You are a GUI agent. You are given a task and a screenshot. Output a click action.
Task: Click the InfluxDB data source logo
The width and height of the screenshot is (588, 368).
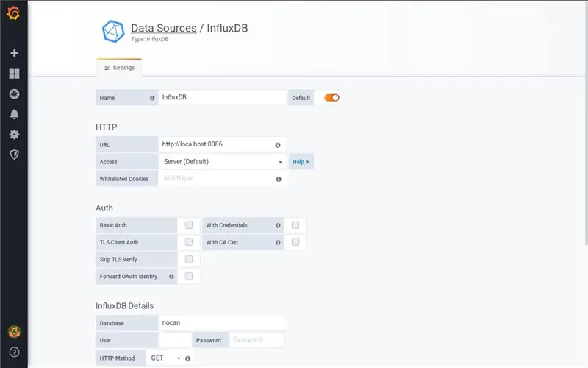[113, 32]
